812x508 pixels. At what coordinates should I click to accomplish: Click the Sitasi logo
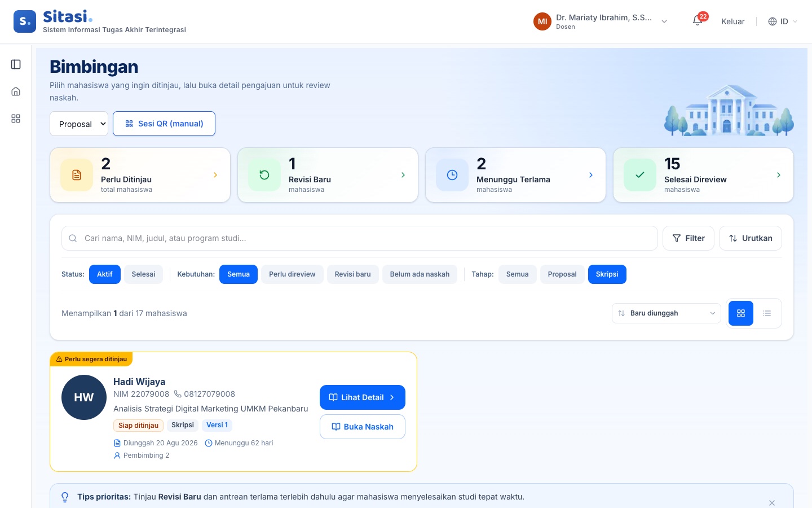coord(25,21)
